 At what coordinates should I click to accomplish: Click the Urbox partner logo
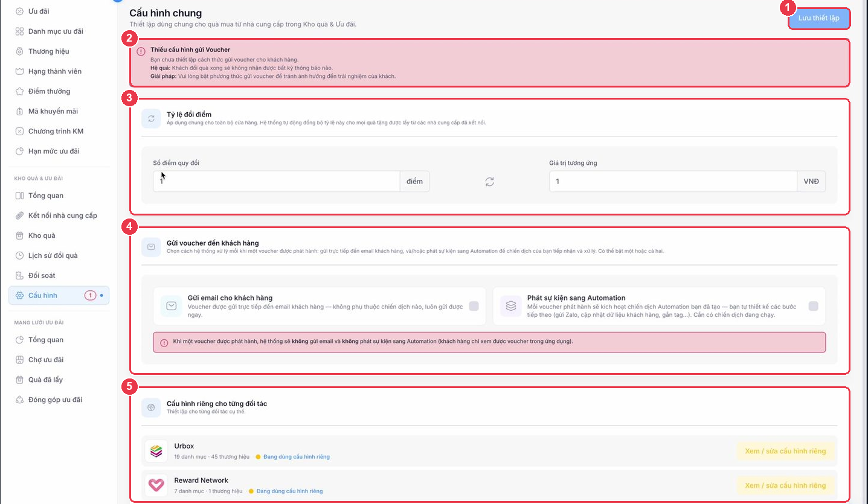tap(156, 451)
